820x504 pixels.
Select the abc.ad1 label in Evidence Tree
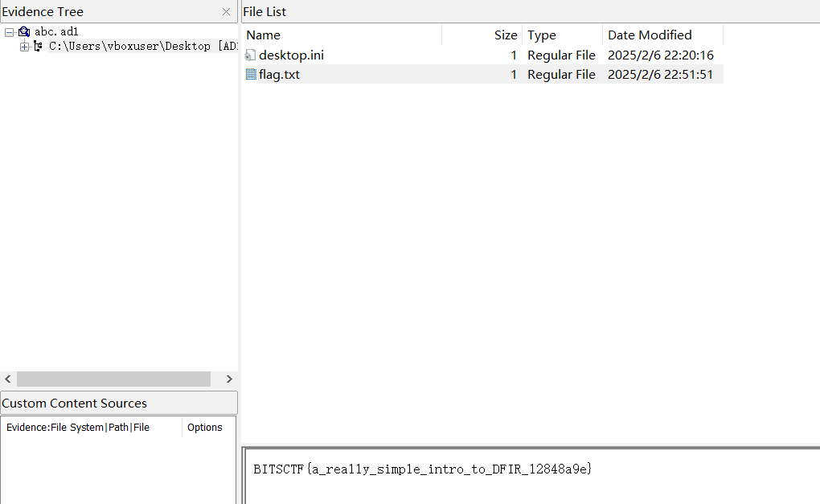56,32
